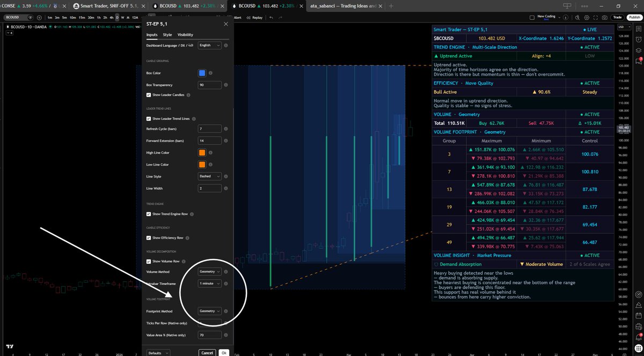Click the calendar icon in lower right sidebar
Viewport: 644px width, 356px height.
639,316
